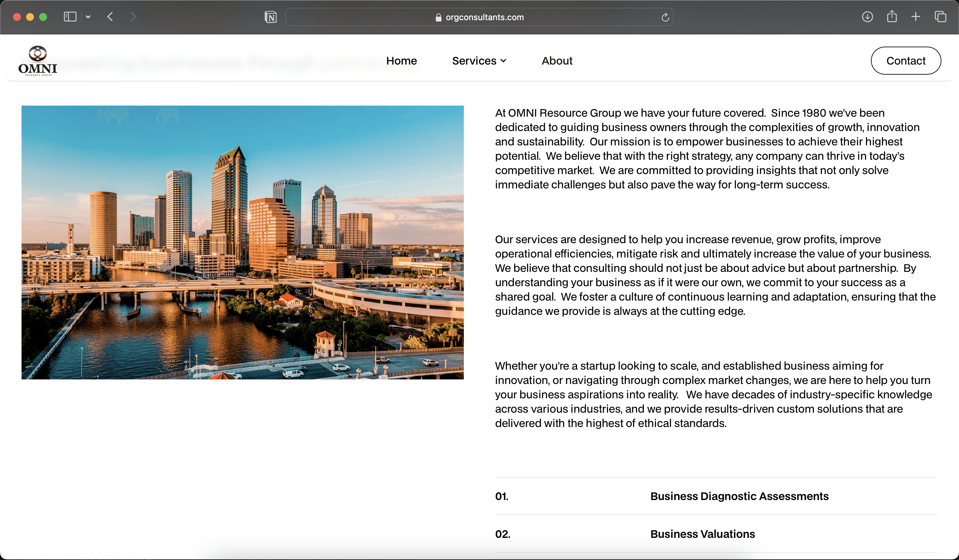Viewport: 959px width, 560px height.
Task: Go forward with the forward arrow
Action: (133, 17)
